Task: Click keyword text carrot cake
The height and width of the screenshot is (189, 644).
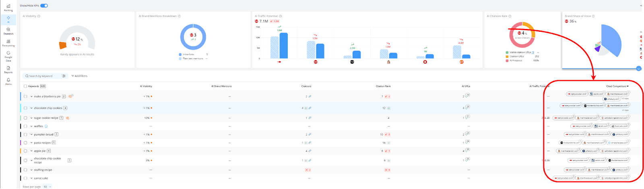Action: (x=41, y=178)
